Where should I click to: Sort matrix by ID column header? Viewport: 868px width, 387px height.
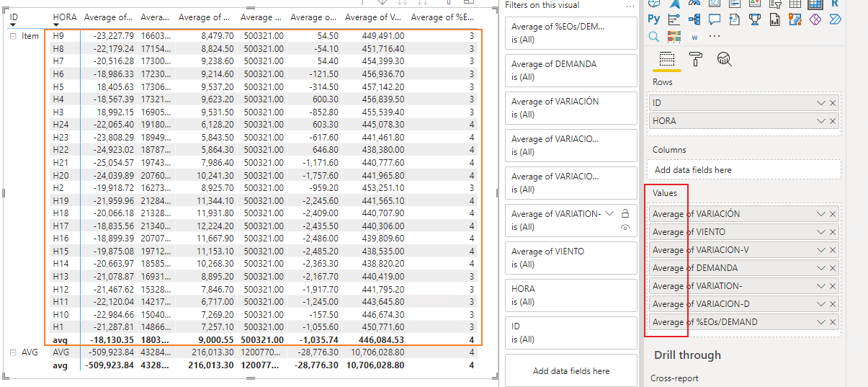pyautogui.click(x=14, y=17)
